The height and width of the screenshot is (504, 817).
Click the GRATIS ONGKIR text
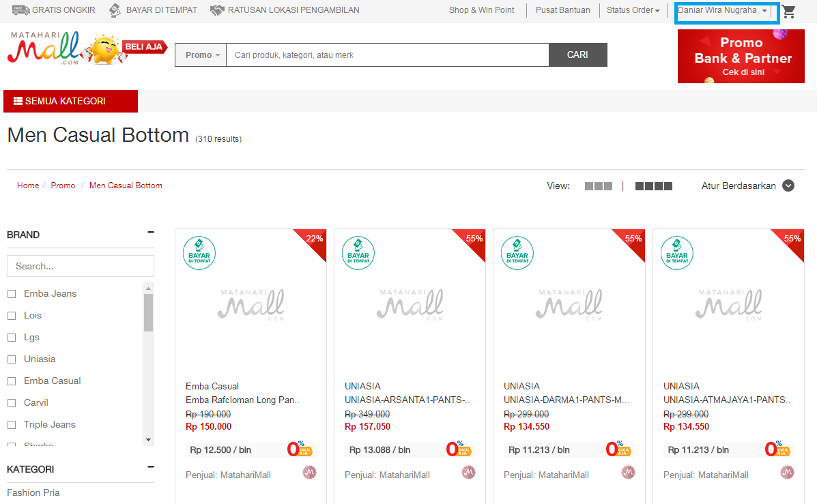(x=63, y=10)
